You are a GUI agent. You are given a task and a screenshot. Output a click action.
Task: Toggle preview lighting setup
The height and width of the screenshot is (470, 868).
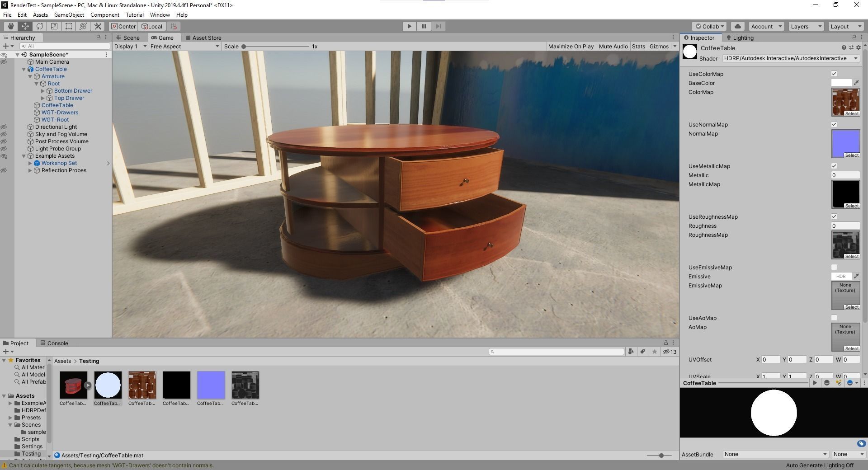[839, 383]
